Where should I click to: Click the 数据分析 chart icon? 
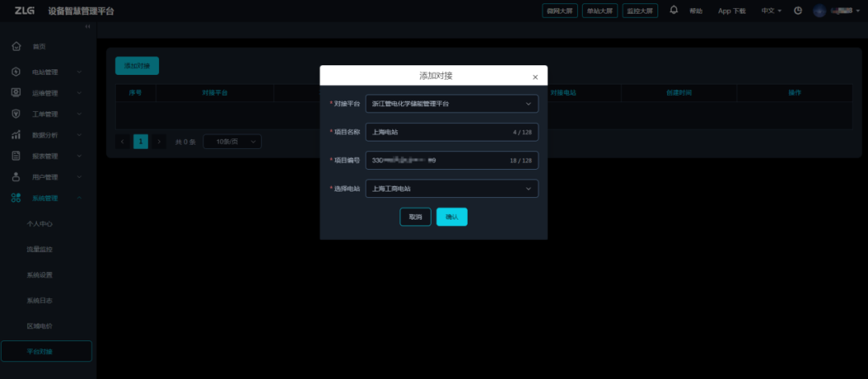17,134
